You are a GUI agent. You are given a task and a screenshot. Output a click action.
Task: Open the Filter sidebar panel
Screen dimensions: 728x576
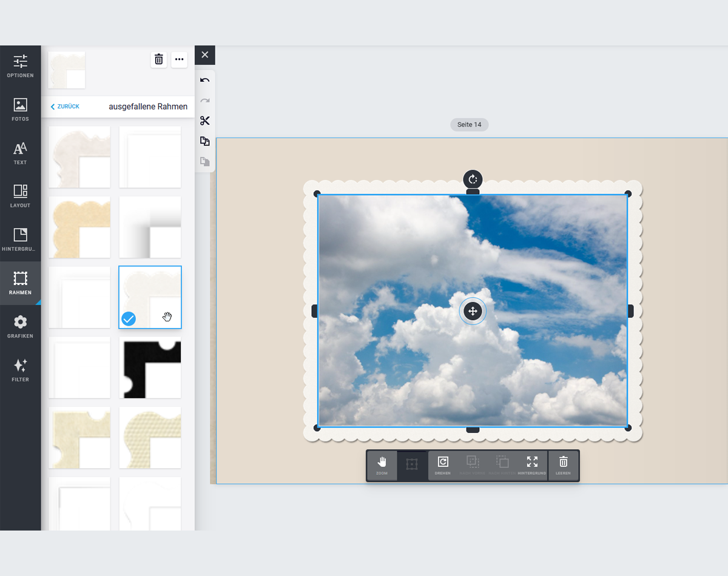(x=20, y=370)
